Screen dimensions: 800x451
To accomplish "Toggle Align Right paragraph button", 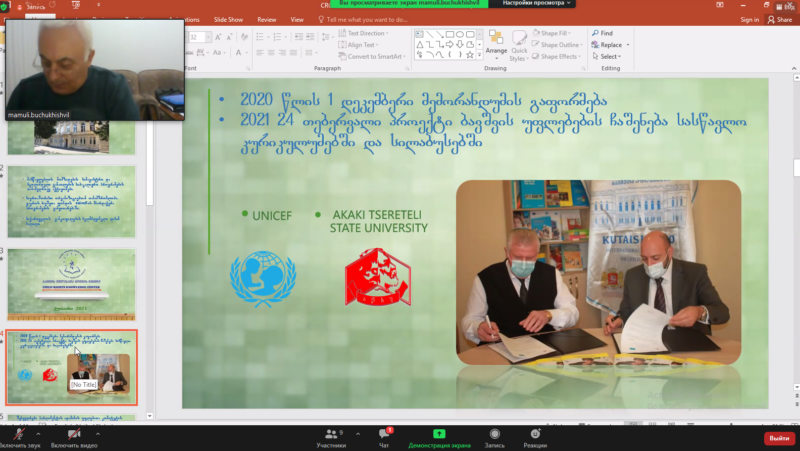I will [x=282, y=53].
